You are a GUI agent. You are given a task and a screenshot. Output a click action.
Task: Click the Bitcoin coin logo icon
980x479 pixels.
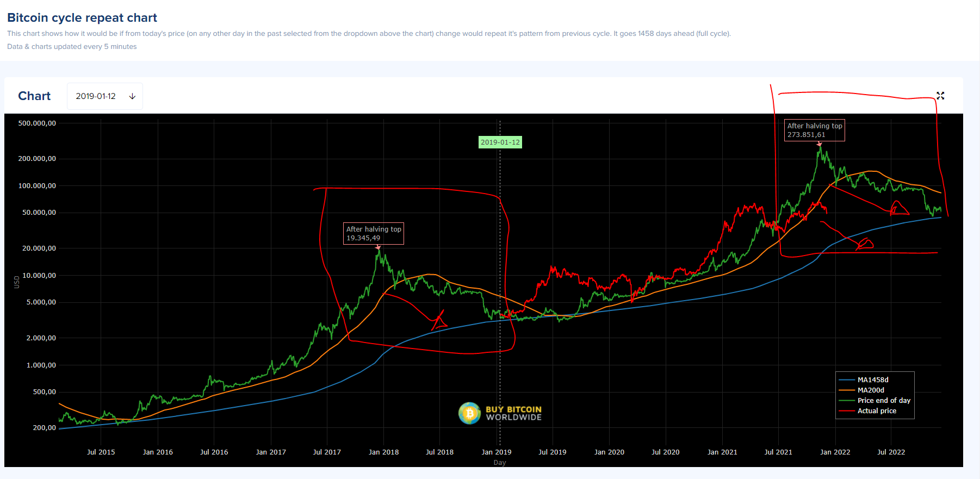tap(469, 413)
